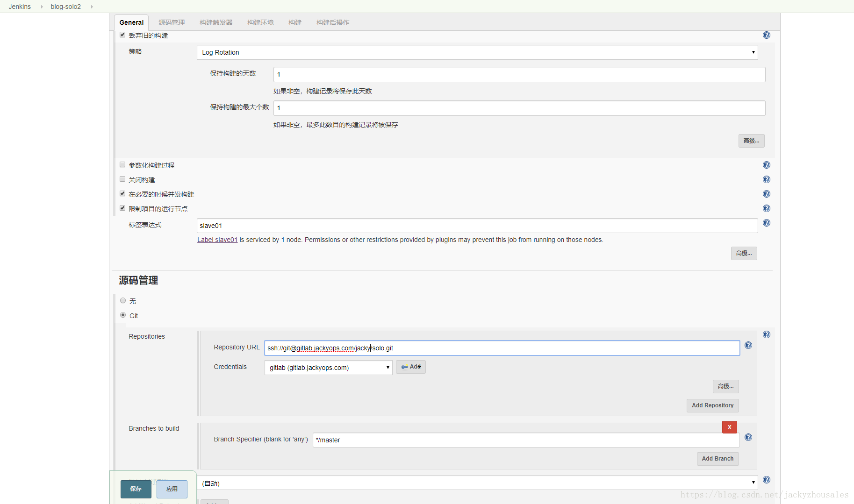Toggle the discard old builds checkbox

(x=122, y=35)
